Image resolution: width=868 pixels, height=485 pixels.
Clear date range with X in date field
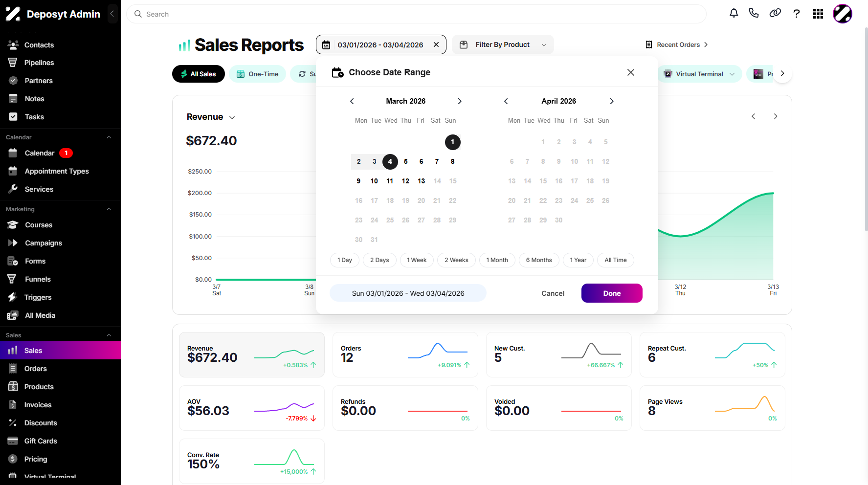coord(436,44)
